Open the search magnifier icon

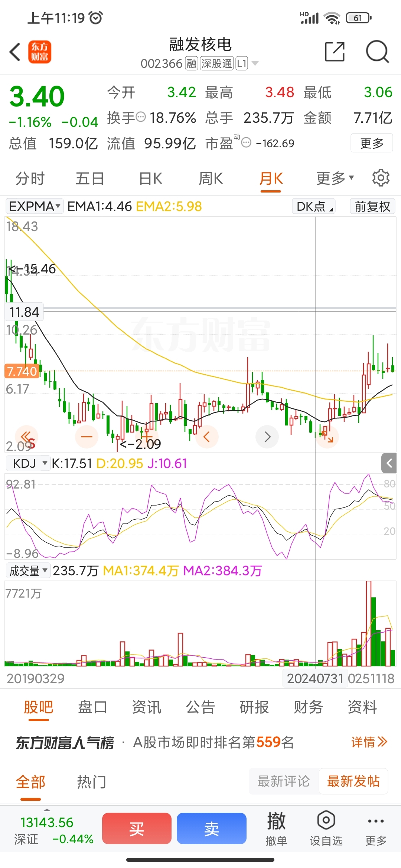(x=377, y=52)
